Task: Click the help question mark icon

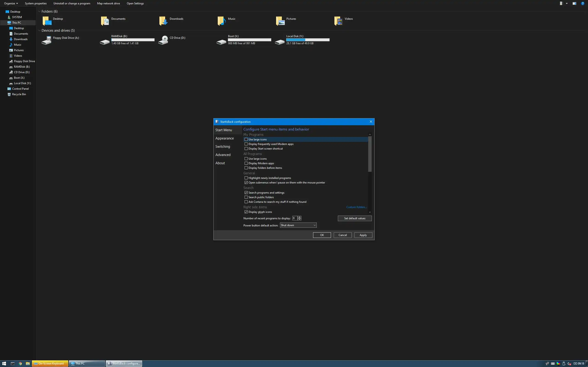Action: (x=582, y=3)
